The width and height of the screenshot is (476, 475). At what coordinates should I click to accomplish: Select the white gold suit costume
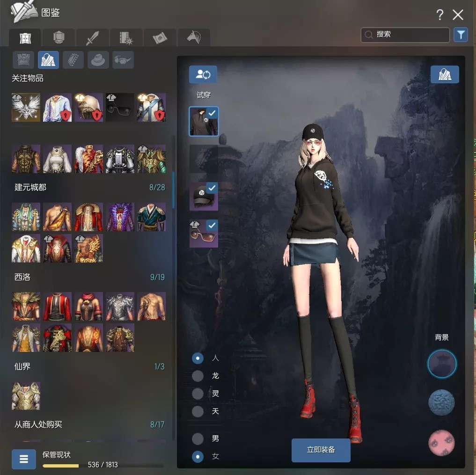26,248
